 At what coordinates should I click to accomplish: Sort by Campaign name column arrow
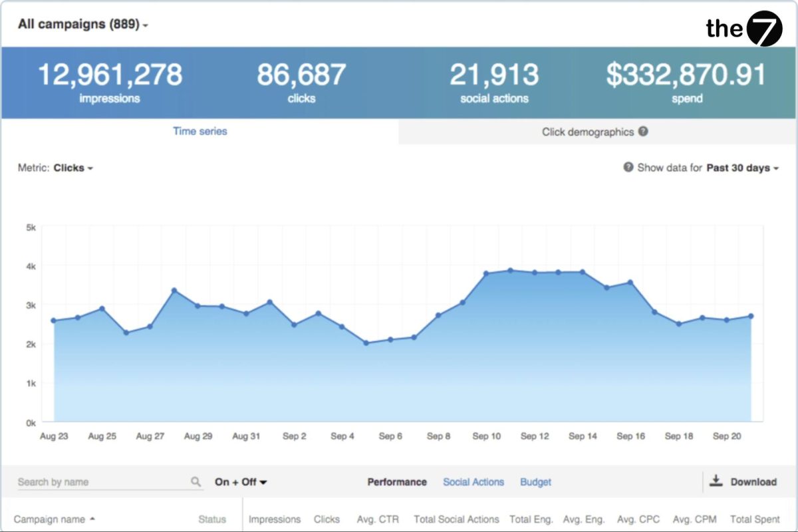(92, 519)
